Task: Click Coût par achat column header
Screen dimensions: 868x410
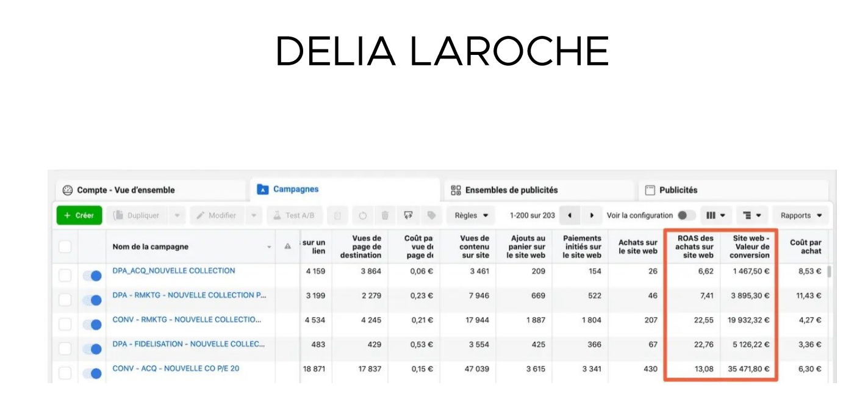Action: 805,246
